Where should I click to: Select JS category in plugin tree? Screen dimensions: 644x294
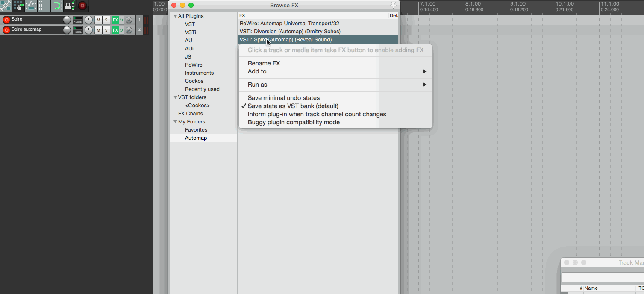[188, 57]
